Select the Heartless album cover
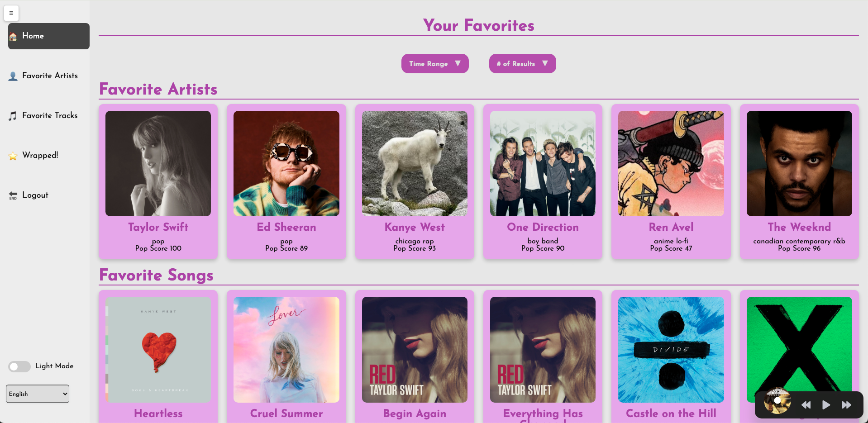The width and height of the screenshot is (868, 423). click(158, 350)
